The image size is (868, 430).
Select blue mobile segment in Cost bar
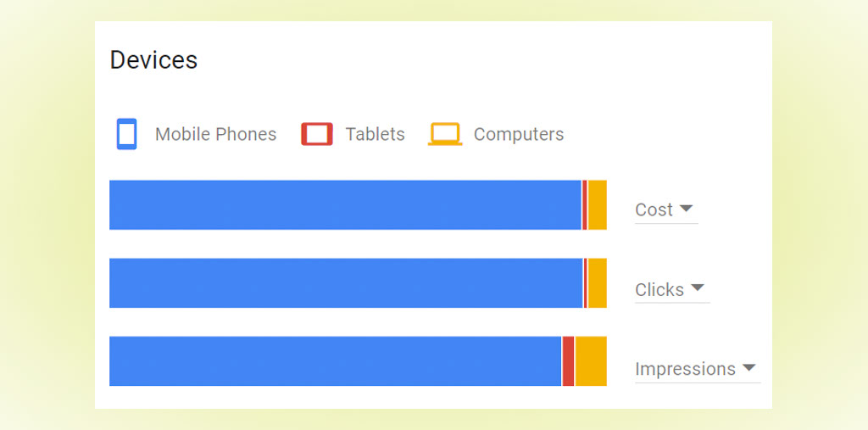click(x=346, y=205)
